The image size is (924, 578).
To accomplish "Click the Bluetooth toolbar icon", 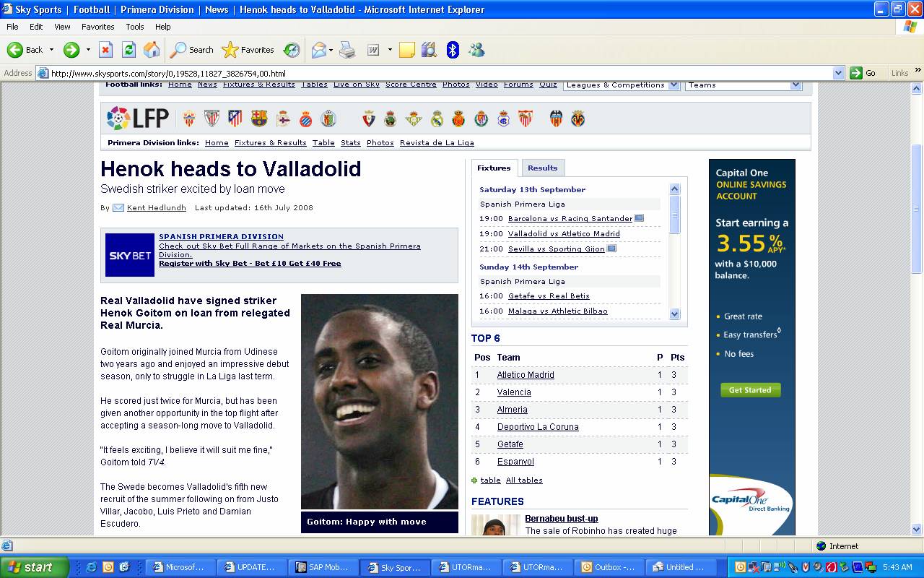I will (453, 50).
